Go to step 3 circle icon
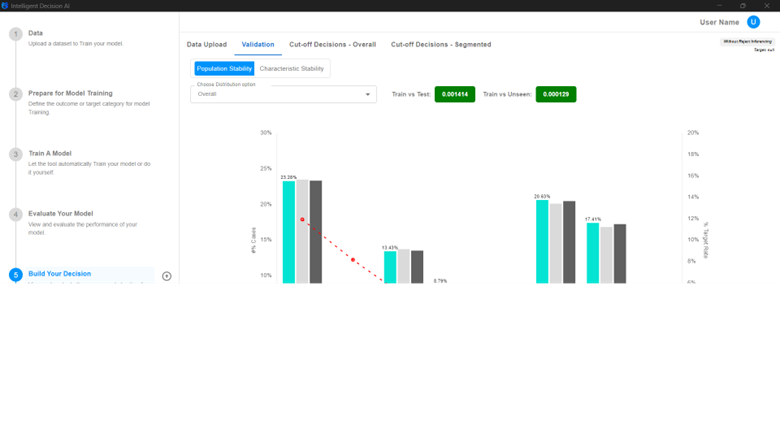Screen dimensions: 780x439 pyautogui.click(x=15, y=154)
